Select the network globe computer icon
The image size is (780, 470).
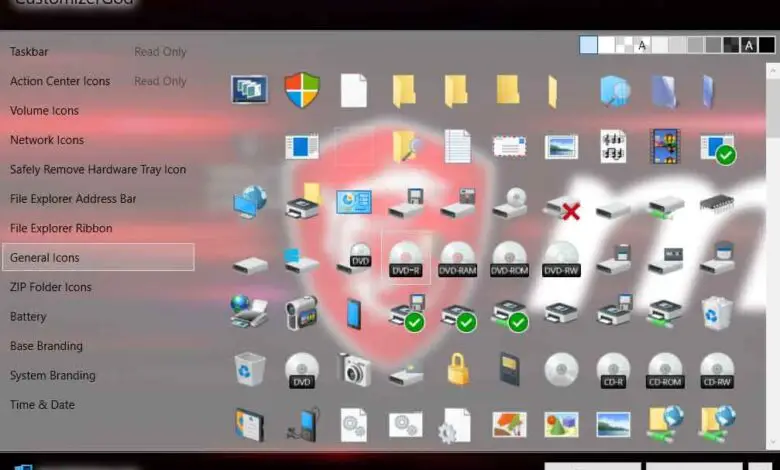point(250,201)
